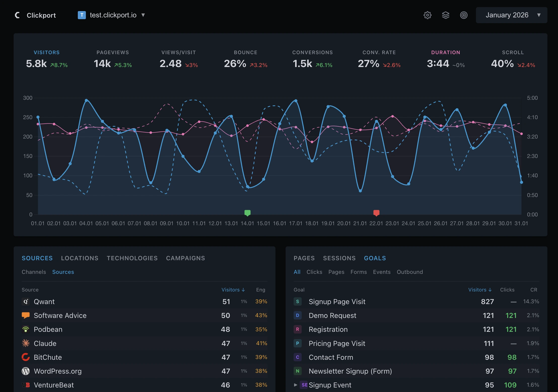
Task: Select the Channels sub-view
Action: pos(34,272)
